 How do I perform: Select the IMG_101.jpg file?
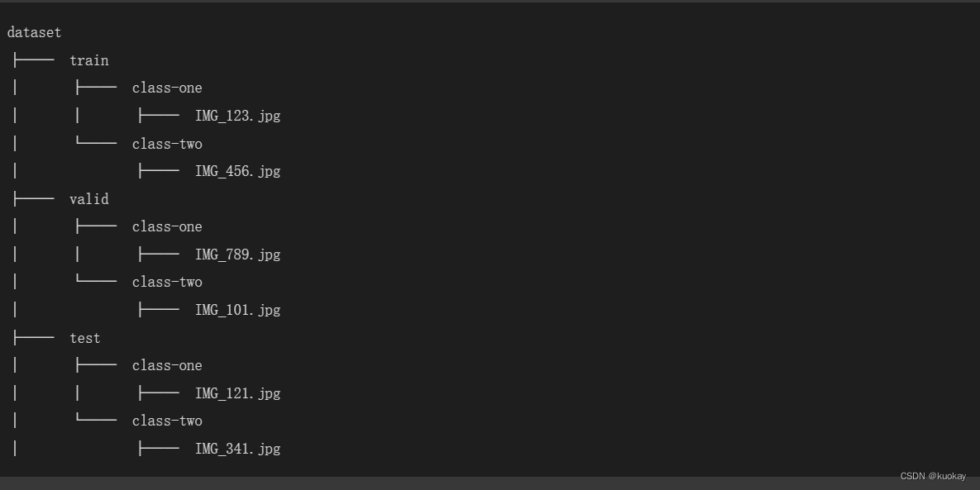[x=237, y=310]
